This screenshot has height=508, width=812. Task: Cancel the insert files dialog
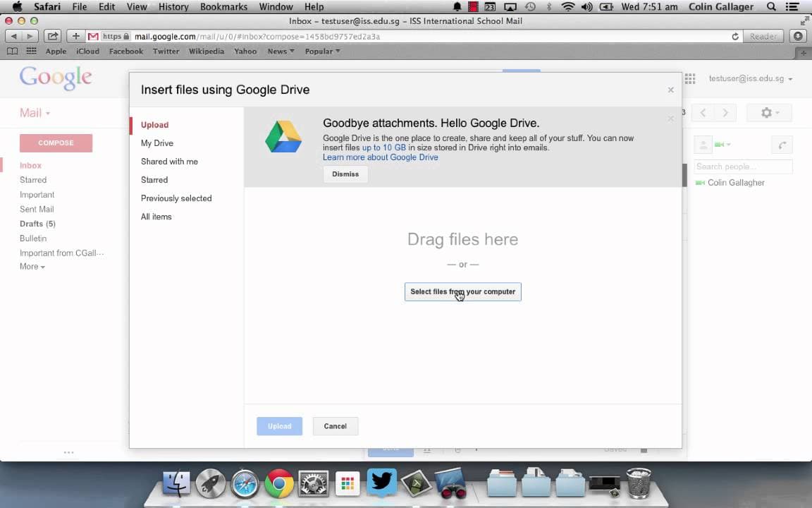[335, 426]
